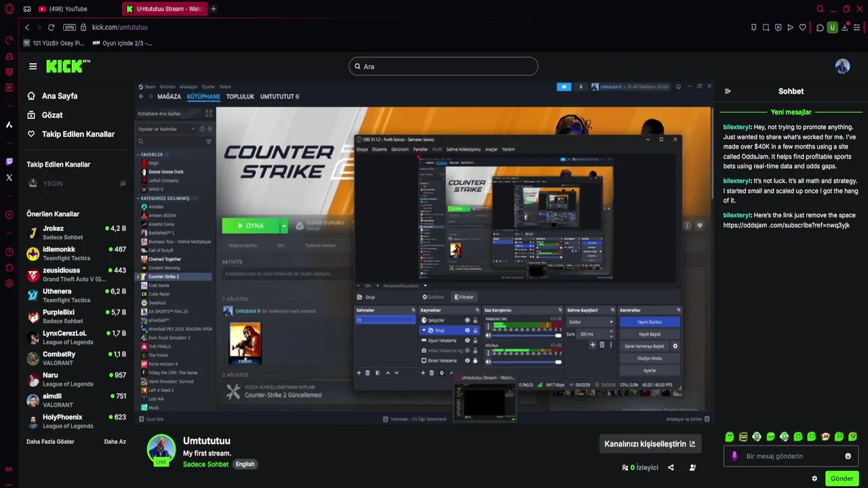This screenshot has width=868, height=488.
Task: Adjust the Masaüstü Ses volume slider
Action: pyautogui.click(x=527, y=335)
